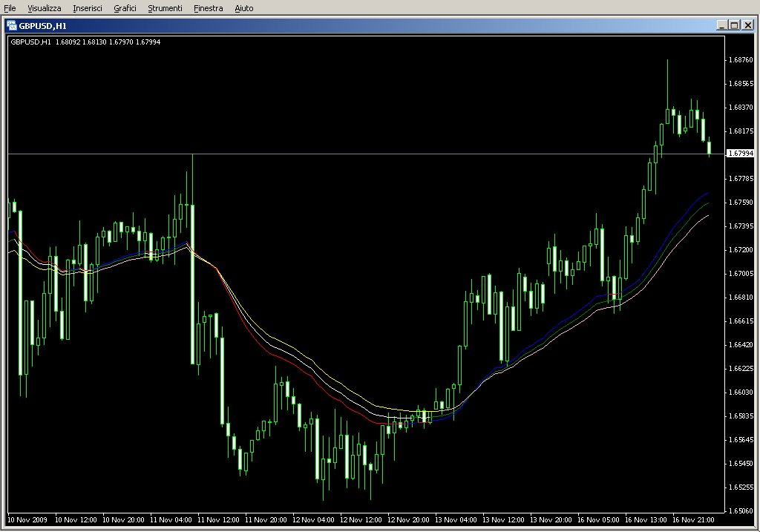The width and height of the screenshot is (760, 532).
Task: Click the 10 Nov 2009 date label
Action: (x=28, y=520)
